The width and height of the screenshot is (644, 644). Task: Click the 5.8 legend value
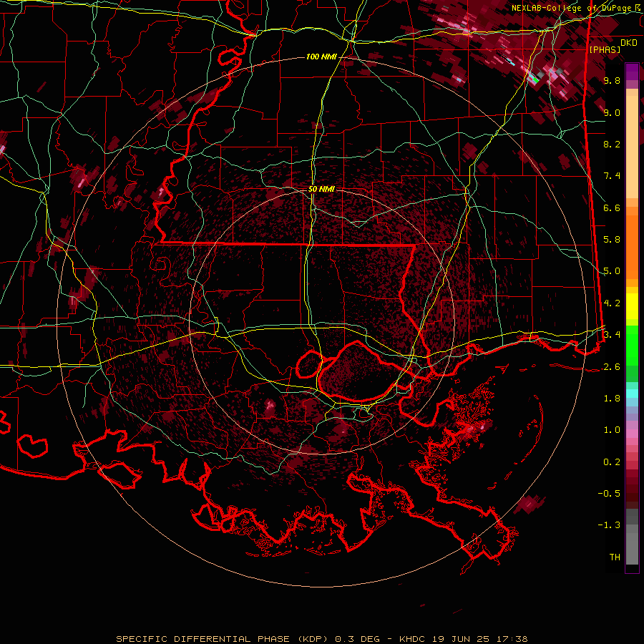(x=612, y=240)
